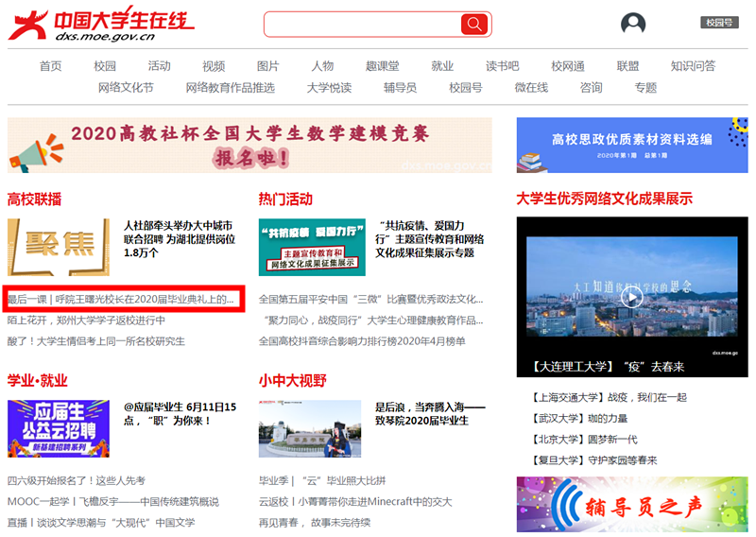
Task: Click the 校园号 badge at top right
Action: point(719,23)
